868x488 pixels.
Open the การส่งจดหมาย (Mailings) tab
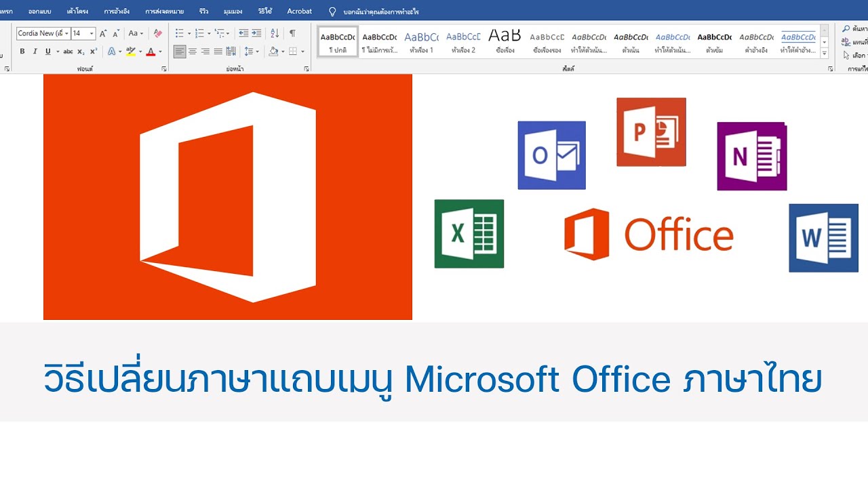pos(164,12)
